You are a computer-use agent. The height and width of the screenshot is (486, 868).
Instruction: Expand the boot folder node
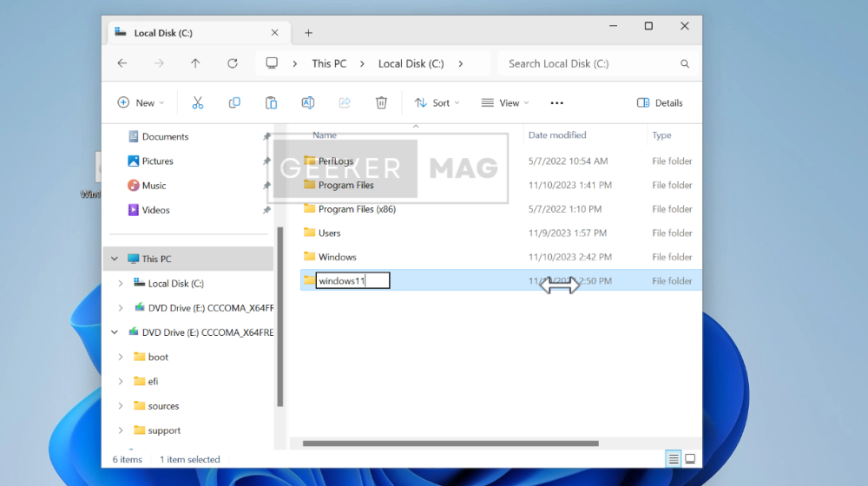121,357
